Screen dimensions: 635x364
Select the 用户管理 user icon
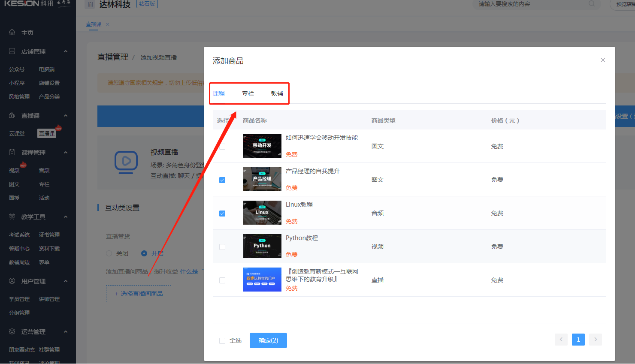12,281
